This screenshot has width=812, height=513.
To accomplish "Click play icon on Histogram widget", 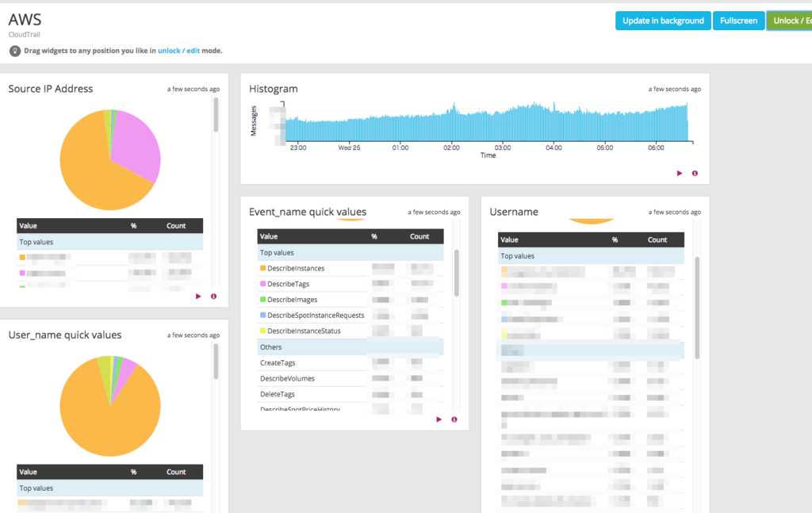I will click(680, 173).
